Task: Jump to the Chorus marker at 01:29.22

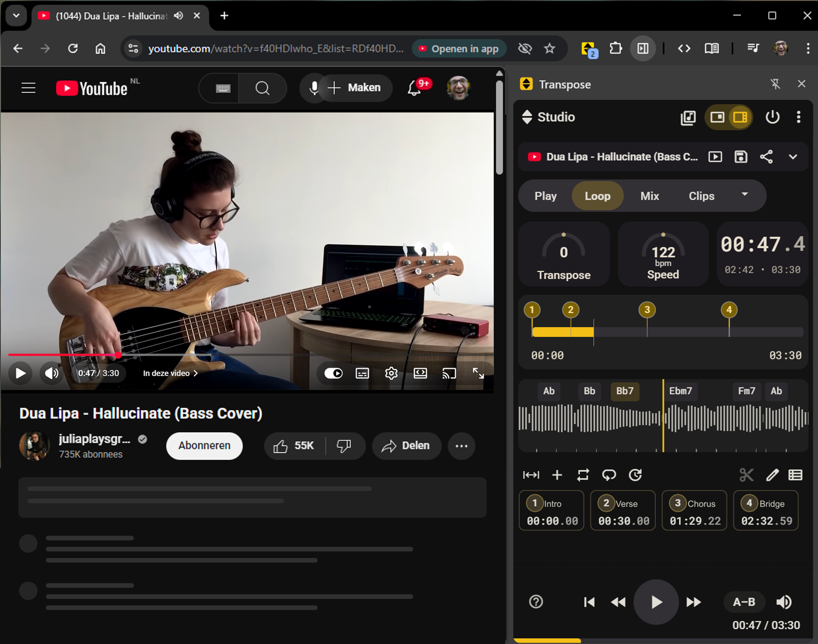Action: click(694, 511)
